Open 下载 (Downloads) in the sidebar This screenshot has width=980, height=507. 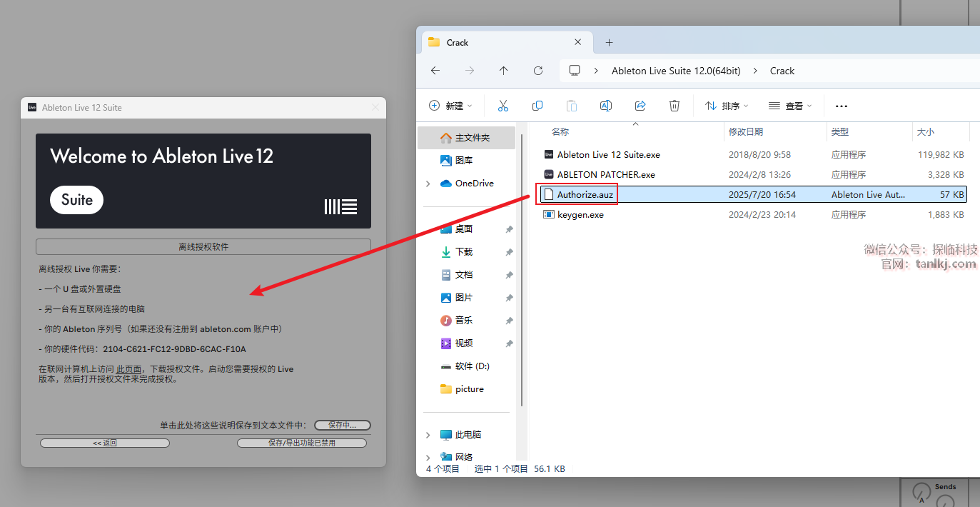point(464,251)
